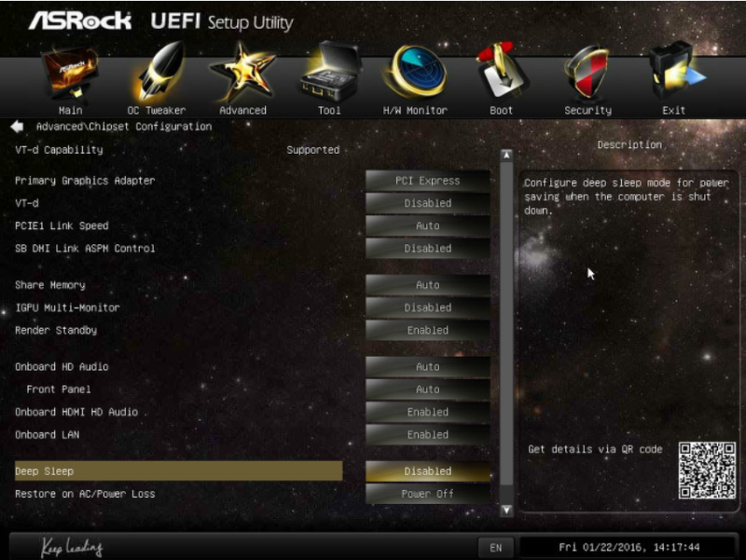Select the VT-d row label
746x560 pixels.
pos(27,203)
